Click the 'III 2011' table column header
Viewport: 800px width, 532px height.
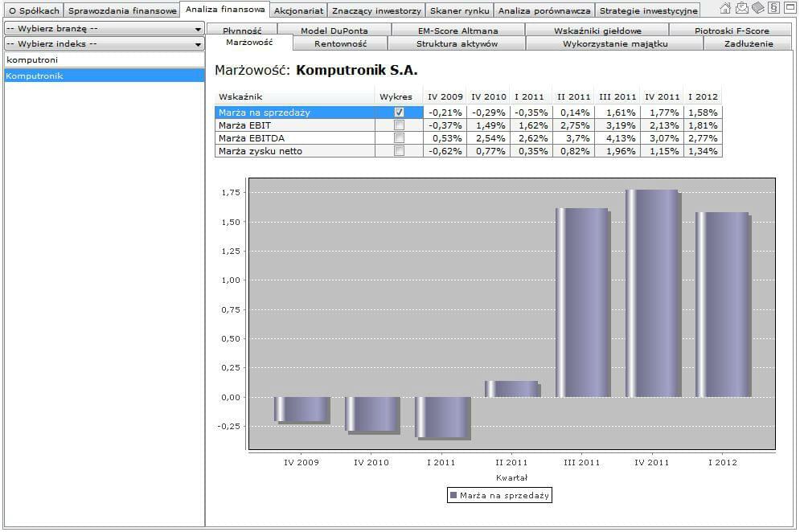coord(617,96)
